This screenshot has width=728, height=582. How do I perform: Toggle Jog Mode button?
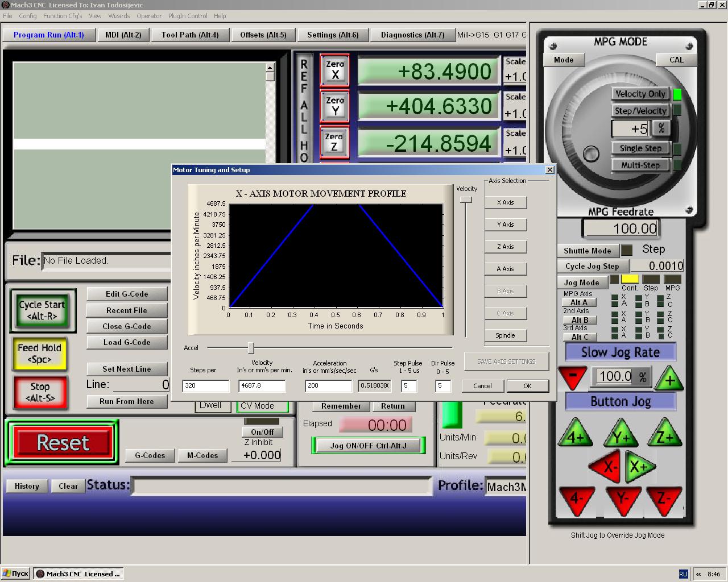click(x=581, y=282)
